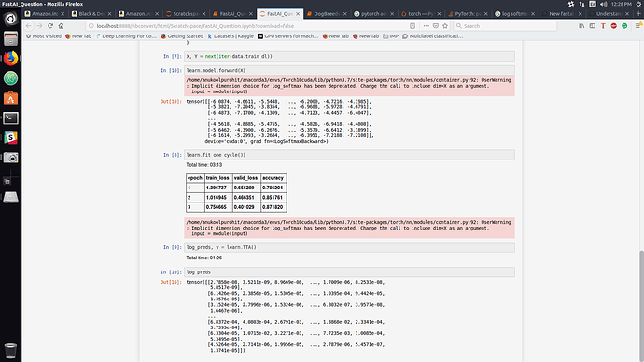
Task: Open the red adblock extension icon
Action: [x=613, y=26]
